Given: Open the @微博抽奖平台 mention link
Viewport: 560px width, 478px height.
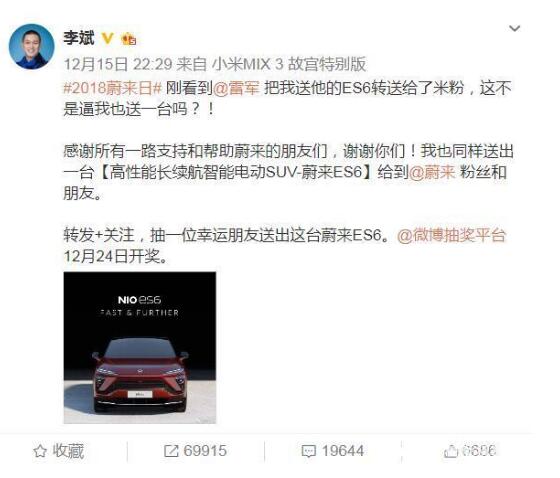Looking at the screenshot, I should pyautogui.click(x=451, y=235).
